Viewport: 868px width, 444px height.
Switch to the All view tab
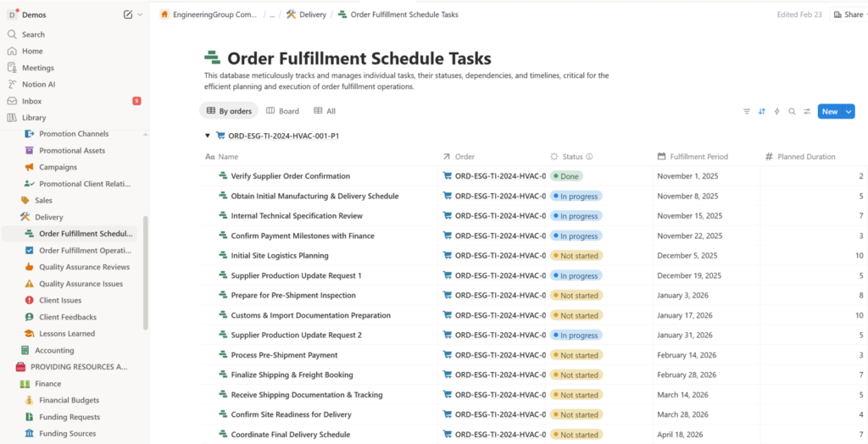pyautogui.click(x=325, y=111)
